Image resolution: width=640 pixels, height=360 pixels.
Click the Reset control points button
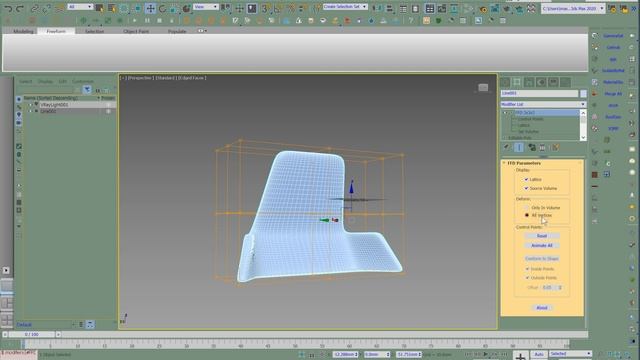[542, 236]
